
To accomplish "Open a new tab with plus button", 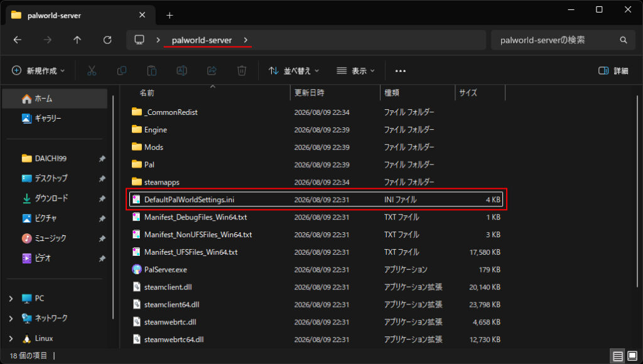I will tap(170, 16).
